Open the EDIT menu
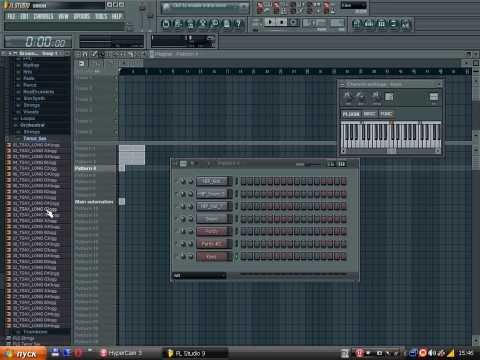The height and width of the screenshot is (360, 480). click(24, 16)
